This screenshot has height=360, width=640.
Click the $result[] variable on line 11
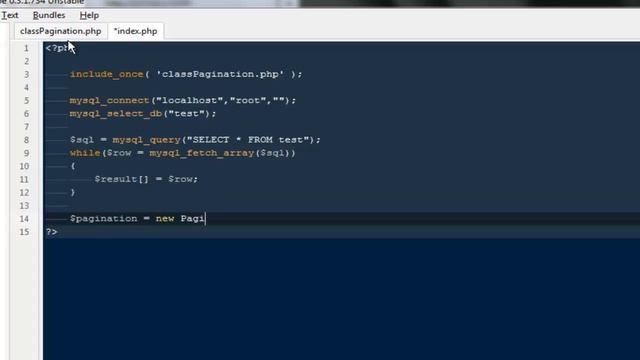(121, 179)
